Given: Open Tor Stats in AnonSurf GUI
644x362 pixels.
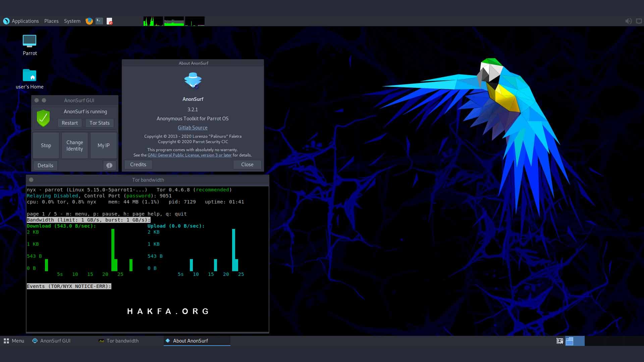Looking at the screenshot, I should click(100, 123).
